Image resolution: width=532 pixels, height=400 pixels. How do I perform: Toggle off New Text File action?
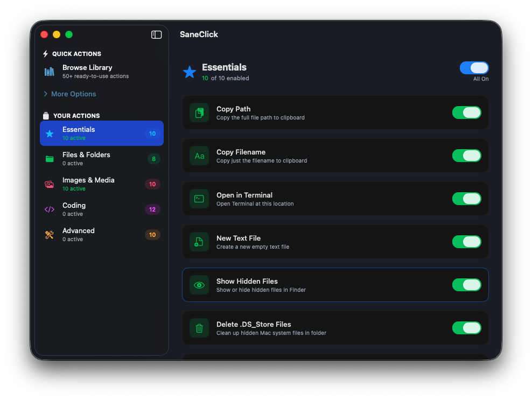(x=466, y=242)
